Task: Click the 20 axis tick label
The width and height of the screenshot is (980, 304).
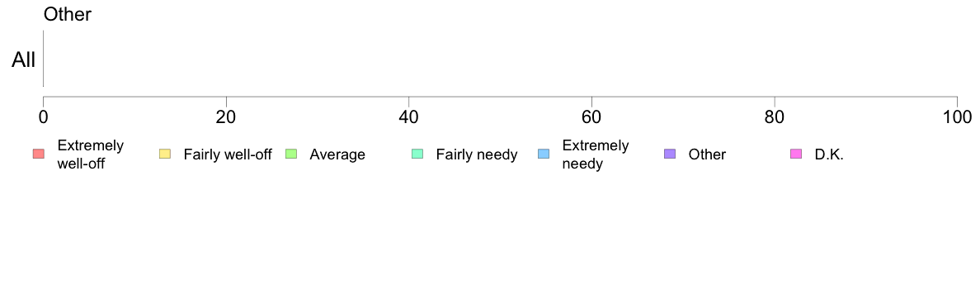Action: 226,117
